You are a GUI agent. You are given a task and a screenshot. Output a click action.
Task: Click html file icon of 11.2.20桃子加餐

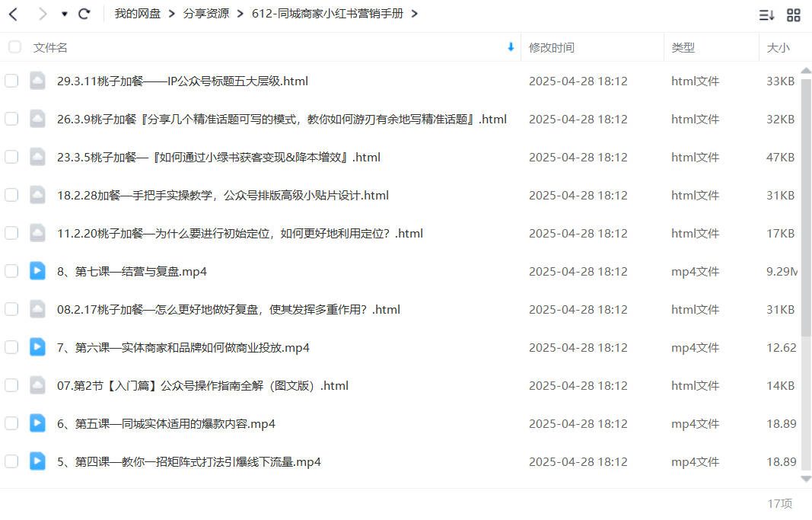(x=37, y=233)
